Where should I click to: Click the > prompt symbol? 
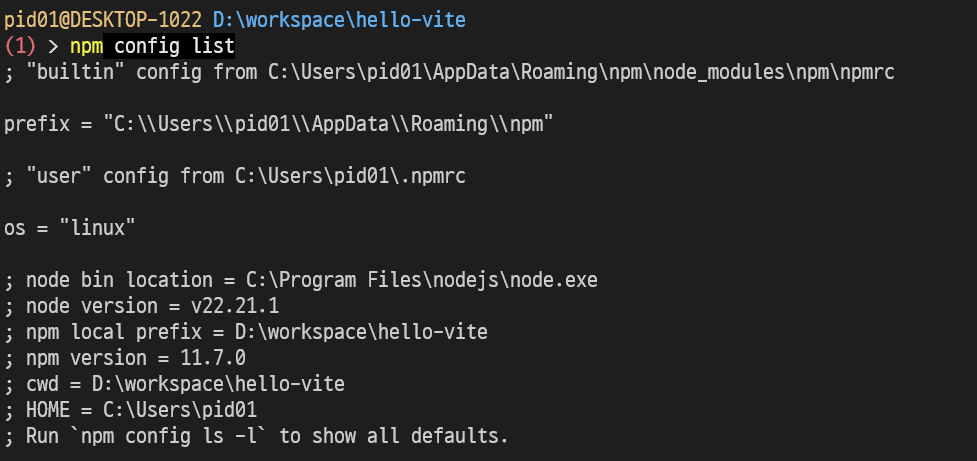pyautogui.click(x=54, y=45)
